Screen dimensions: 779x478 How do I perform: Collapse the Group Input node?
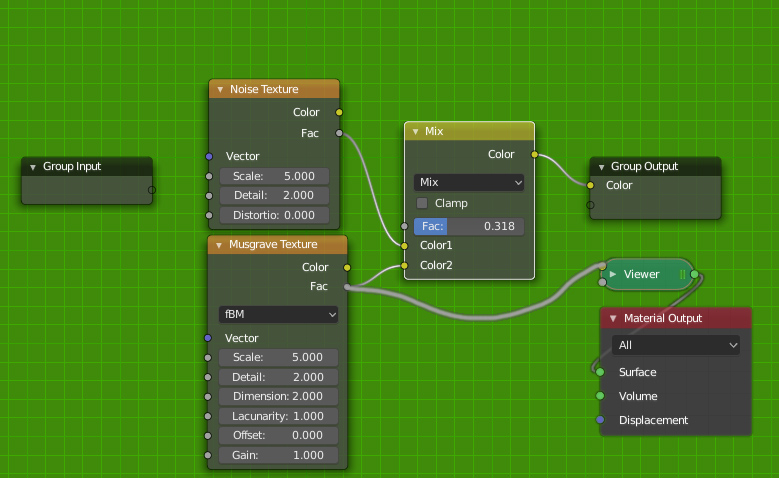click(x=33, y=167)
